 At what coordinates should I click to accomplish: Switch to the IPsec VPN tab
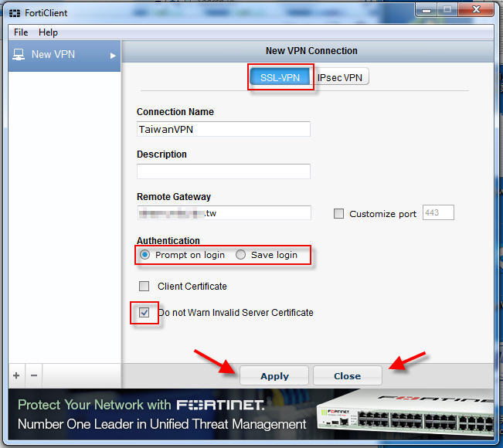(x=340, y=77)
